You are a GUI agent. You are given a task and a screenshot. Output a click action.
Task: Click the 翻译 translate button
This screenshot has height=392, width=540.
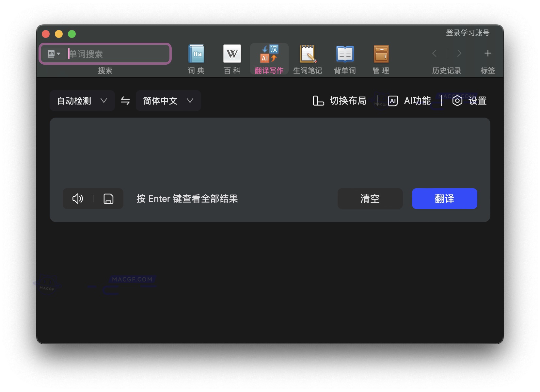[x=444, y=199]
